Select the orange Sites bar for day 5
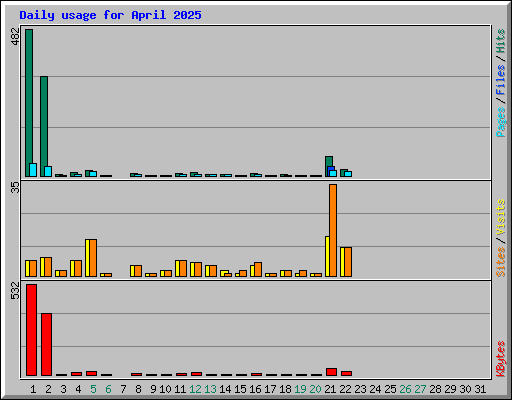Image resolution: width=512 pixels, height=400 pixels. tap(93, 258)
